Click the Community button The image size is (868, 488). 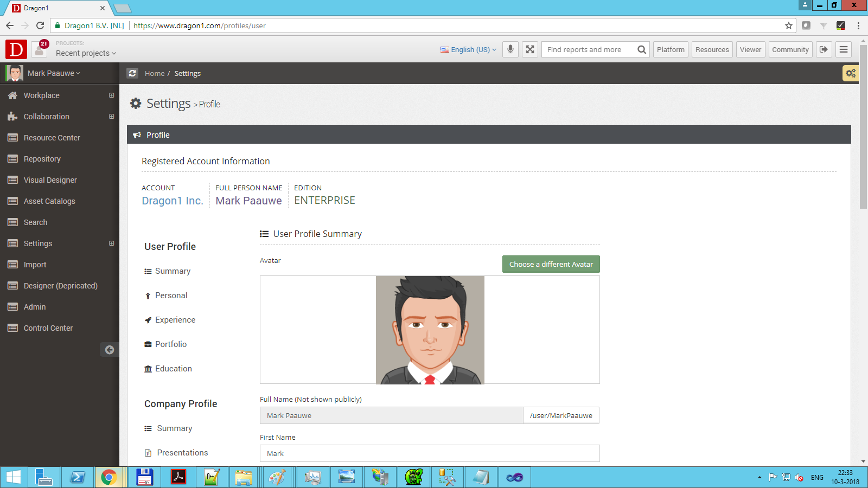790,49
